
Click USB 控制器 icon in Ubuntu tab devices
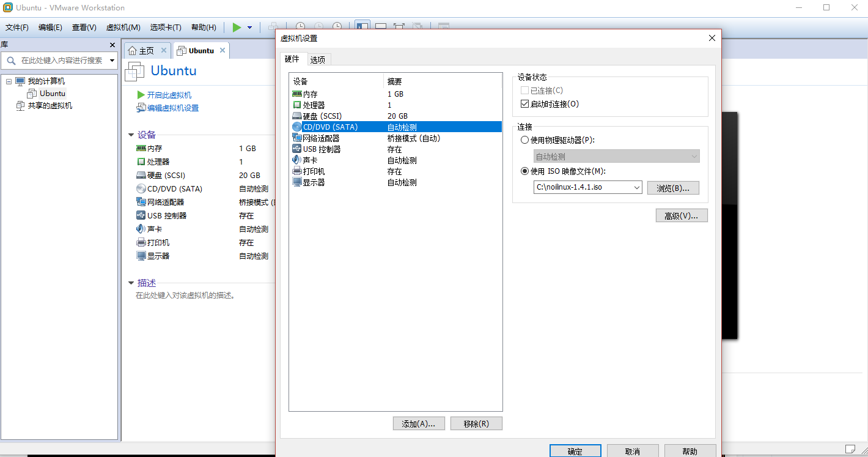[x=141, y=216]
